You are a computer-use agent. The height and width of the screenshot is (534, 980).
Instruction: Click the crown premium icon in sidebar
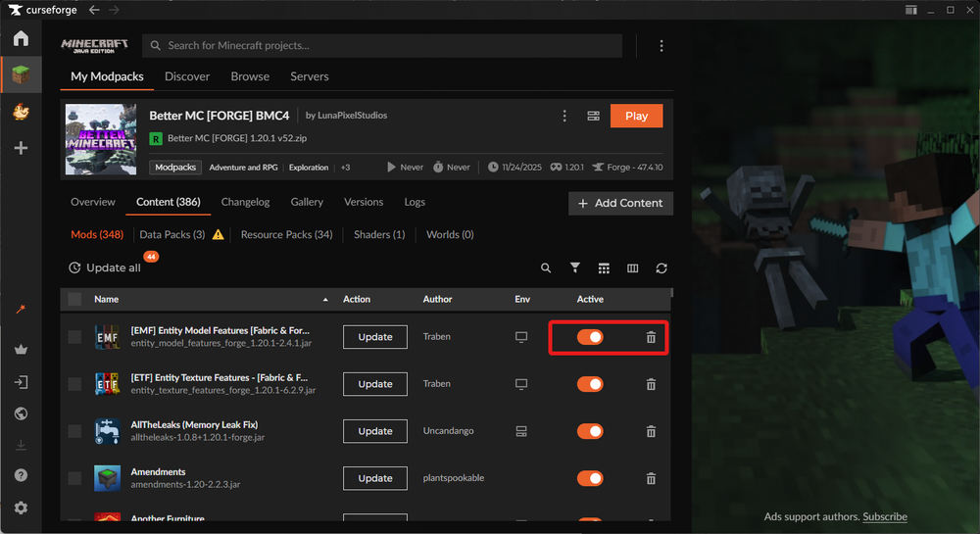coord(21,350)
